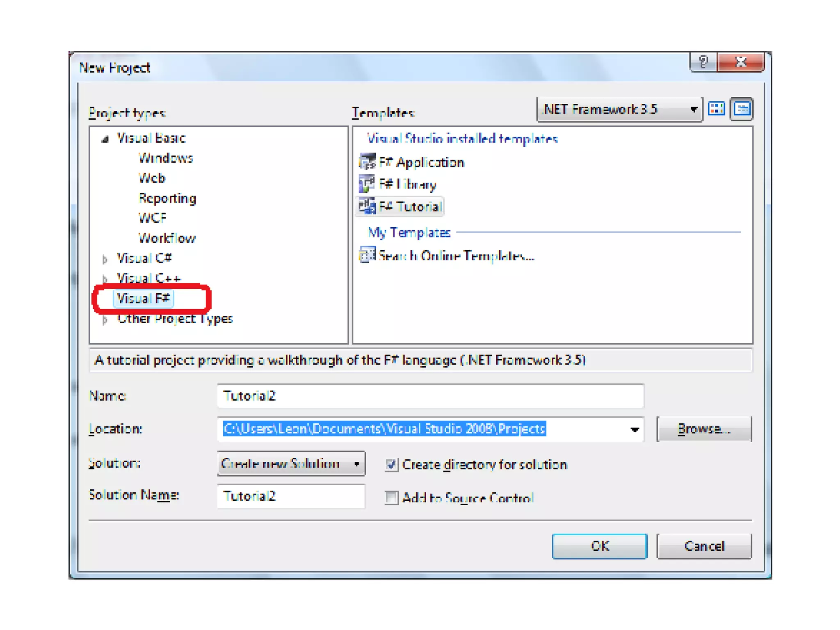Viewport: 840px width, 630px height.
Task: Collapse the Visual Basic tree node
Action: click(105, 139)
